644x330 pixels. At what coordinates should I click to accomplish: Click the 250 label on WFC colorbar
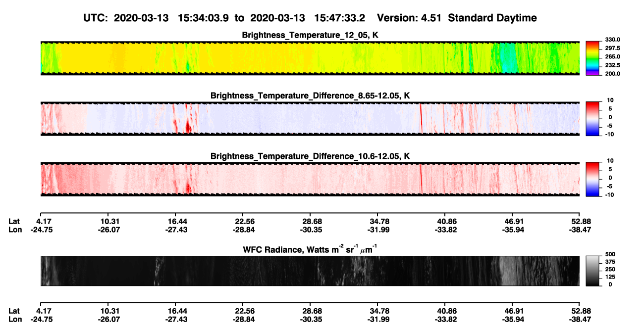coord(610,269)
